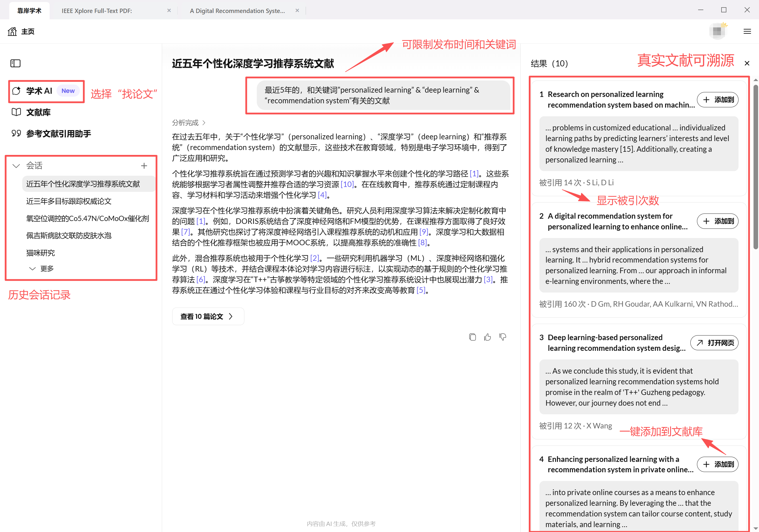Open paper title Research on personalized learning recommendation
The height and width of the screenshot is (532, 759).
click(621, 100)
